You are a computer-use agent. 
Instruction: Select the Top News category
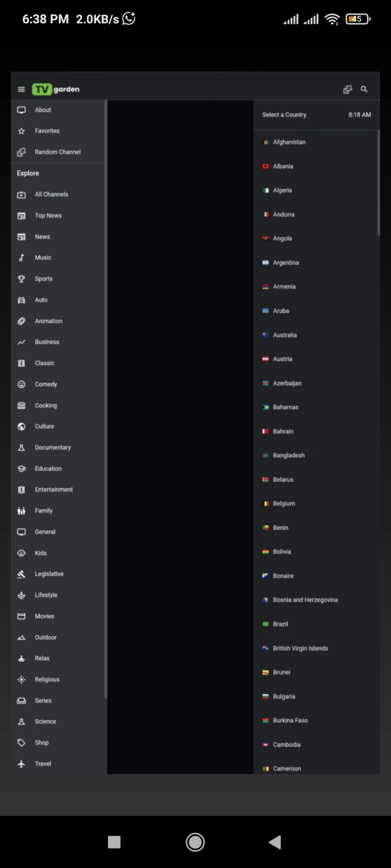58,215
